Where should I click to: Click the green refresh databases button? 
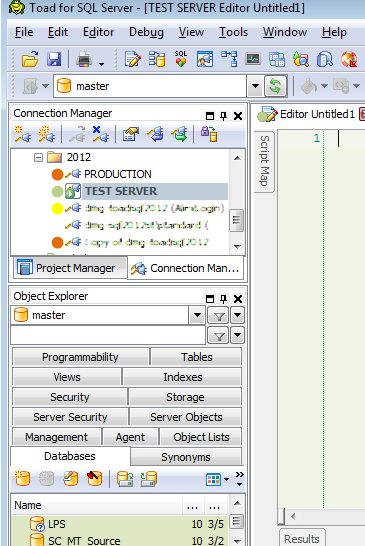tap(275, 86)
